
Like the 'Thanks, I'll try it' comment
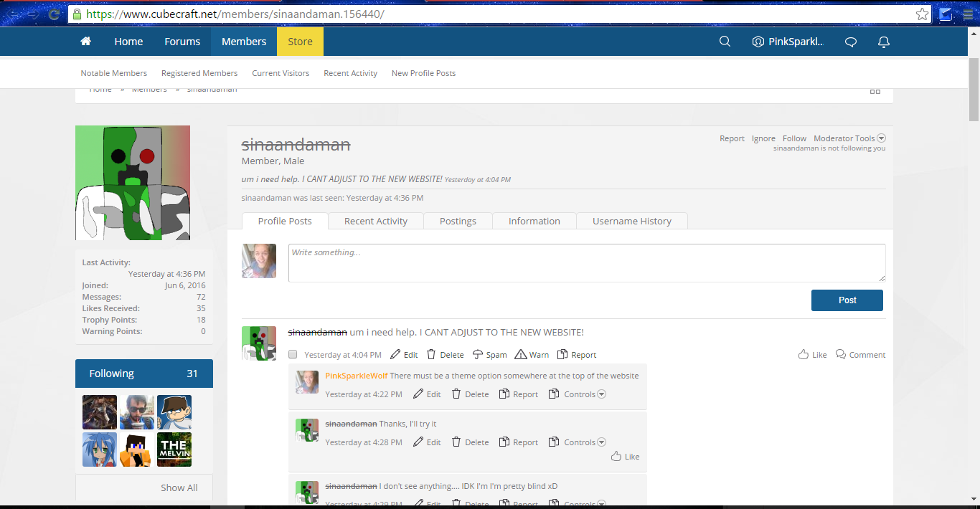pyautogui.click(x=625, y=457)
